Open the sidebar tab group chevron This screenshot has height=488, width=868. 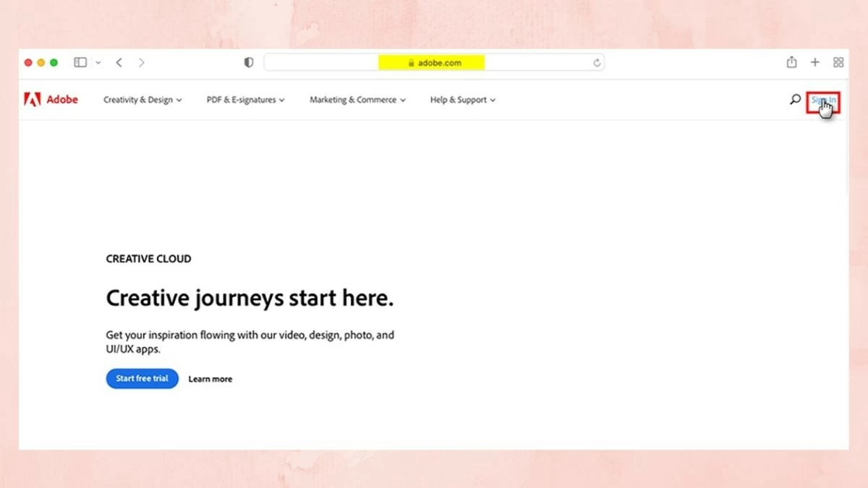(98, 63)
